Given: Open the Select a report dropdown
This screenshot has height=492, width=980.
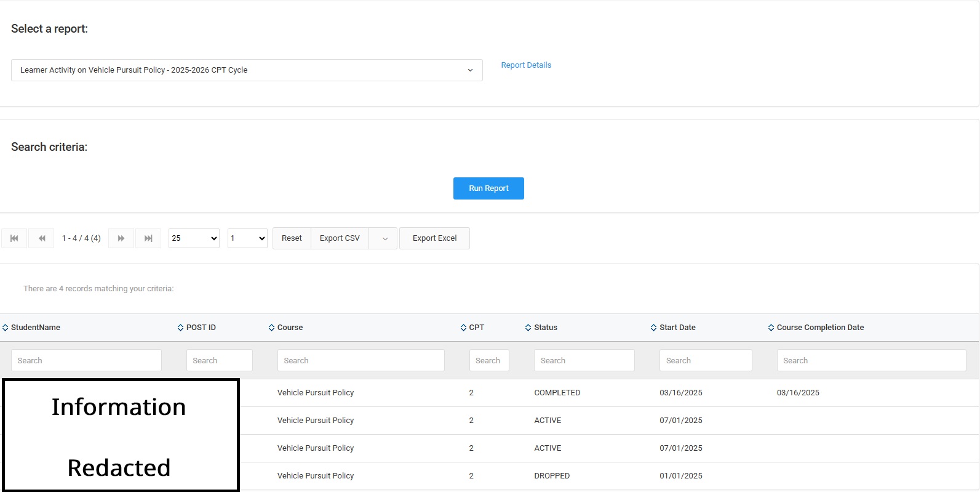Looking at the screenshot, I should click(x=247, y=70).
